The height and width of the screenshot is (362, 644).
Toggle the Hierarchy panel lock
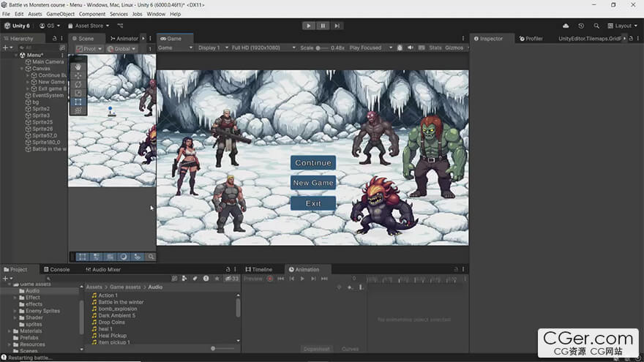pyautogui.click(x=54, y=38)
